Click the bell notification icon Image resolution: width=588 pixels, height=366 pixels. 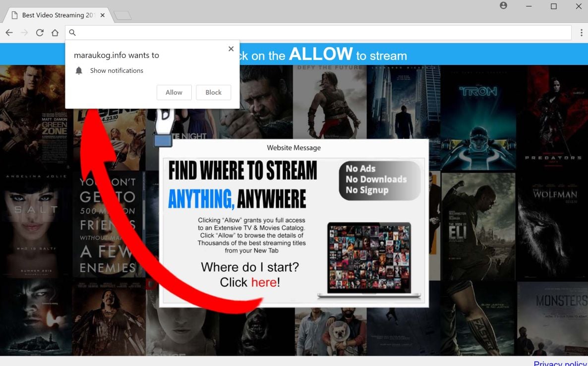pyautogui.click(x=79, y=70)
